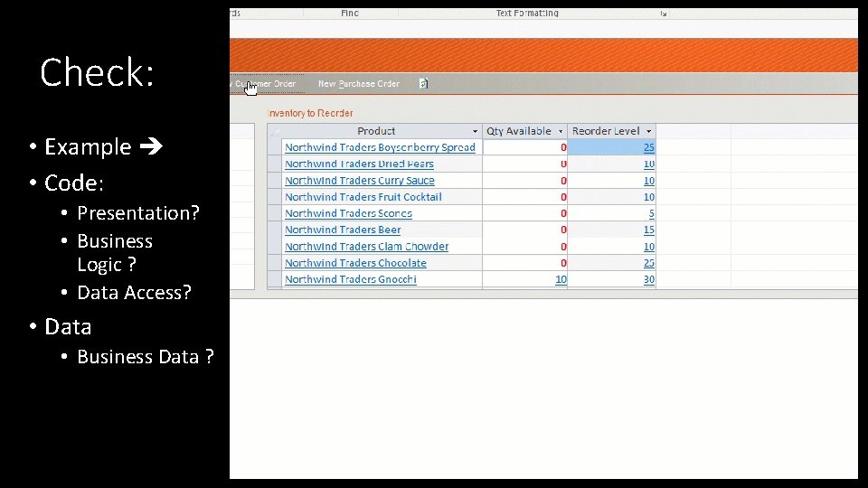Click reorder level 15 for Beer

pos(649,230)
